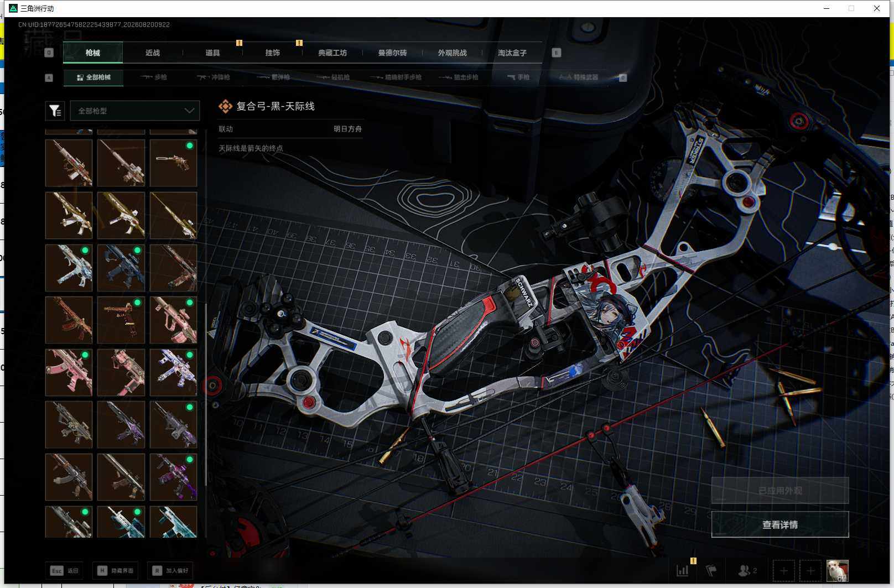Go to the 曼德尔砖 tab
Screen dimensions: 894x588
[x=392, y=53]
